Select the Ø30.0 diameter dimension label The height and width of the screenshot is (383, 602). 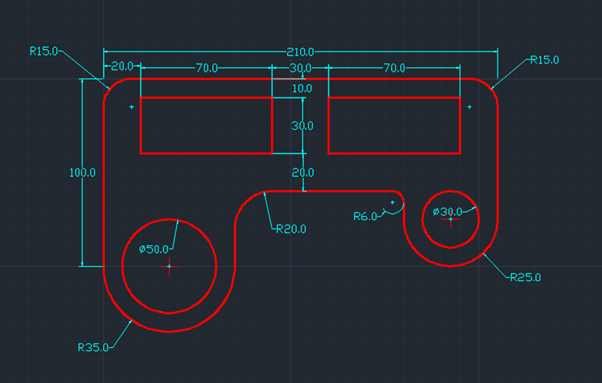448,212
